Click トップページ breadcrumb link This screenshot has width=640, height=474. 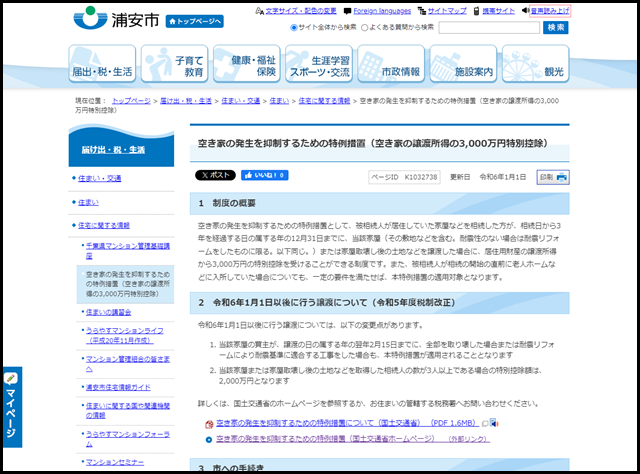(x=131, y=101)
